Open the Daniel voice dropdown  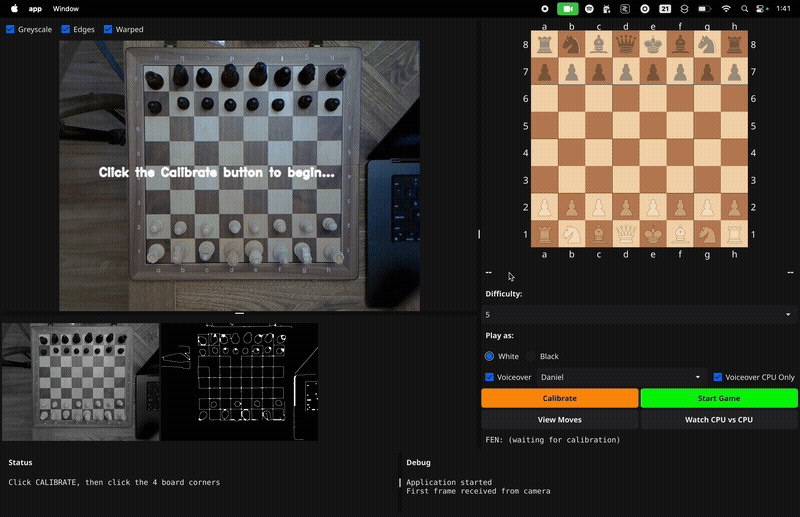tap(621, 377)
